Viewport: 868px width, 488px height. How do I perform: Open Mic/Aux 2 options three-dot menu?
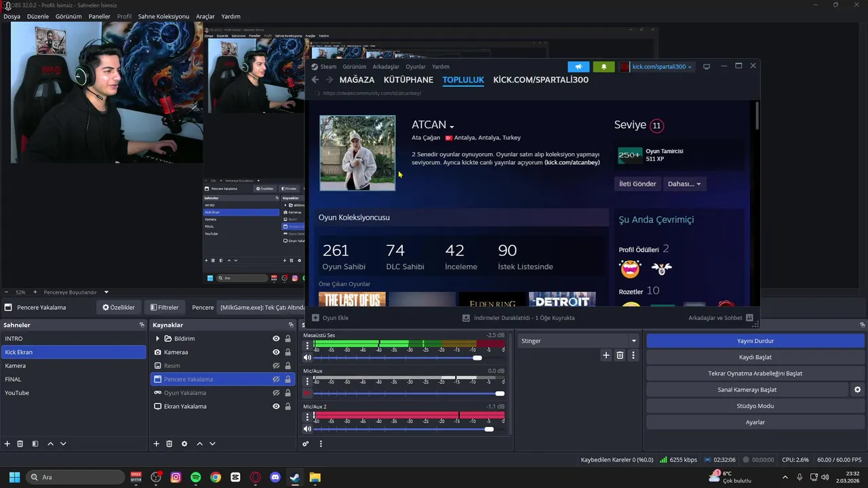click(x=307, y=416)
